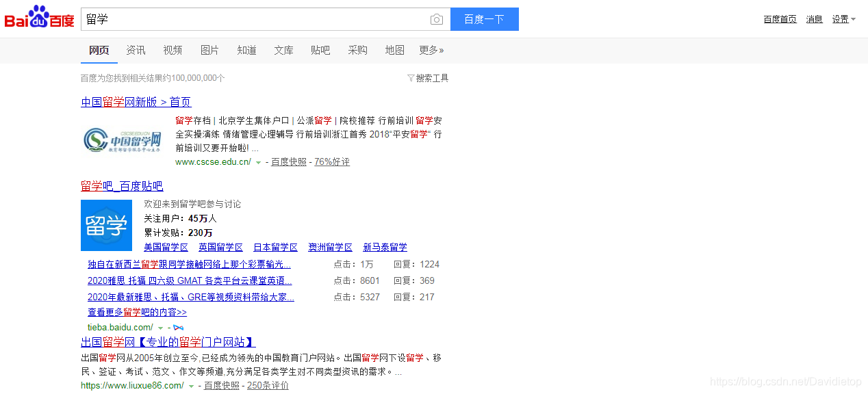868x394 pixels.
Task: Open the 英国留学区 link
Action: point(220,248)
